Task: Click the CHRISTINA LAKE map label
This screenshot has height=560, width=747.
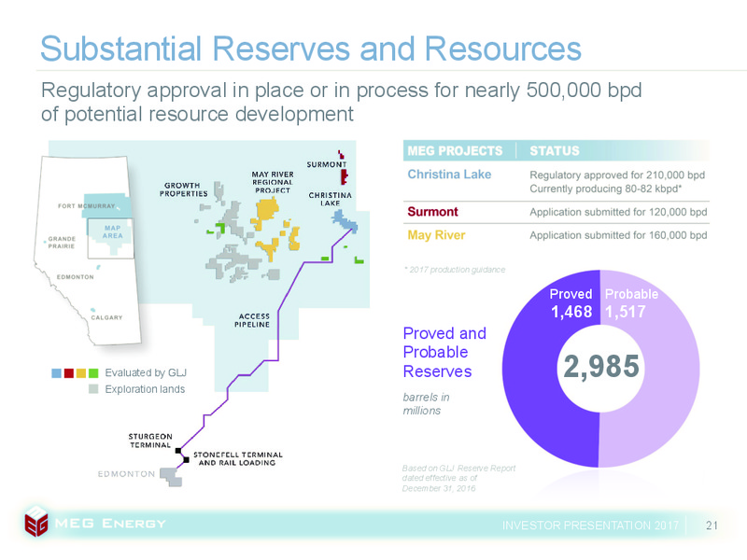Action: coord(331,199)
